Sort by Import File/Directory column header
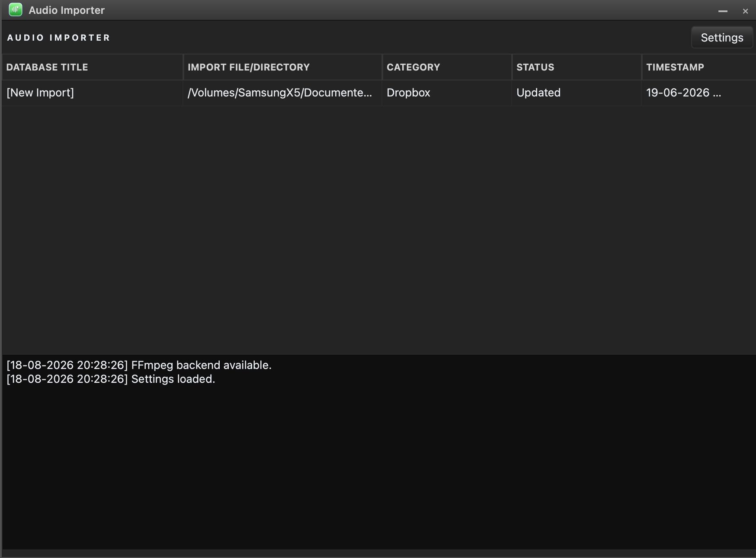 tap(283, 67)
